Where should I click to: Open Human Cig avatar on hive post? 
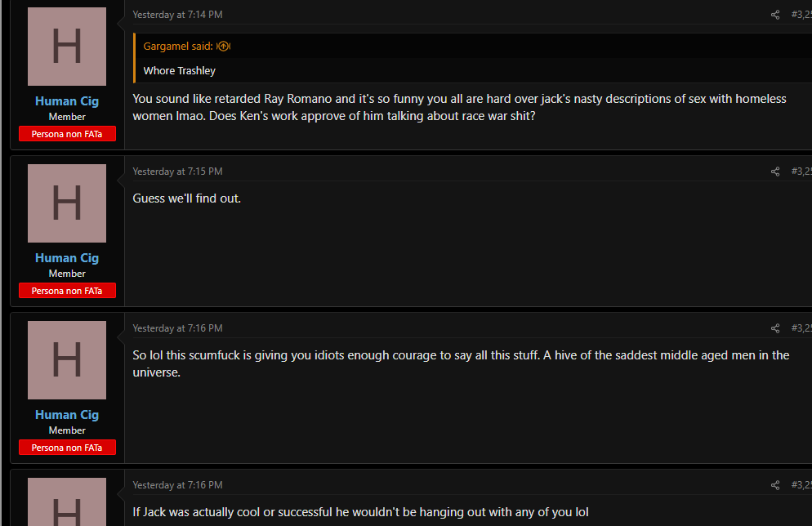(x=67, y=360)
